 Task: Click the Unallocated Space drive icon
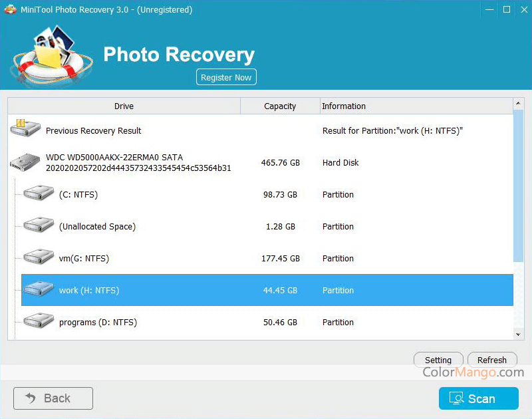[38, 225]
